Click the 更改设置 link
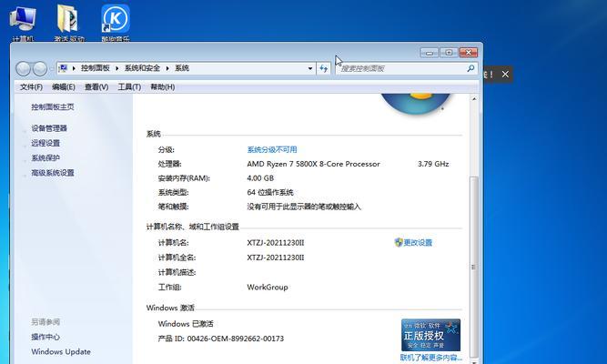This screenshot has height=364, width=607. [418, 243]
